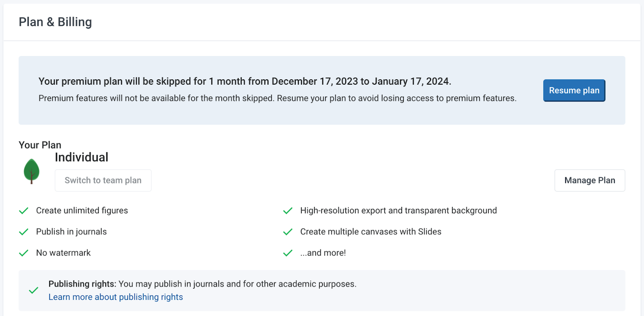Click checkmark beside No watermark

click(24, 253)
